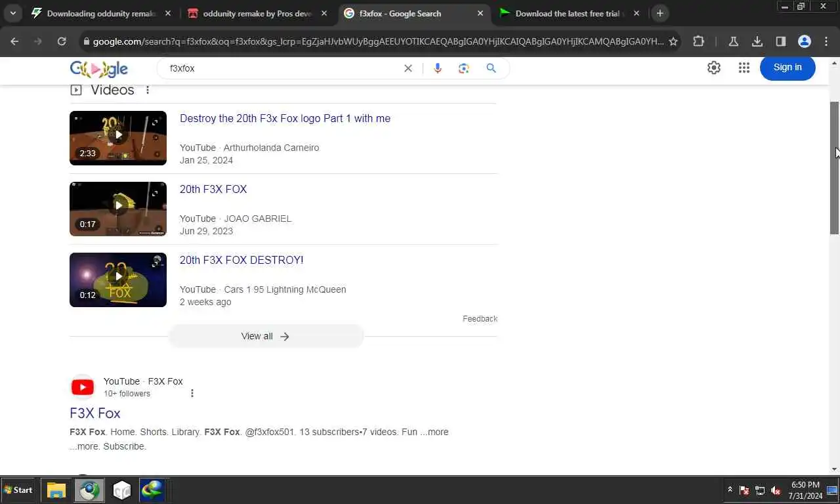
Task: Close the f3xfox Google Search tab
Action: tap(480, 13)
